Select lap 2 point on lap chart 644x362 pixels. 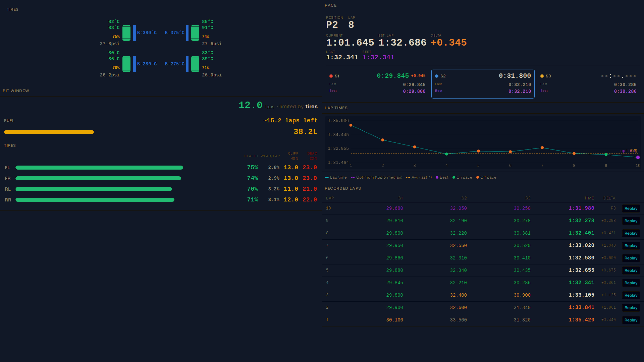(x=383, y=140)
